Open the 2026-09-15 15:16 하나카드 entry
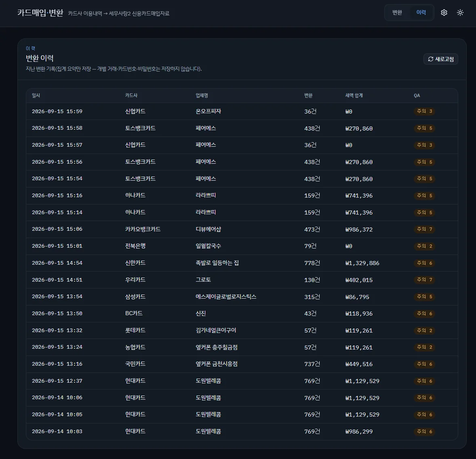 coord(242,196)
